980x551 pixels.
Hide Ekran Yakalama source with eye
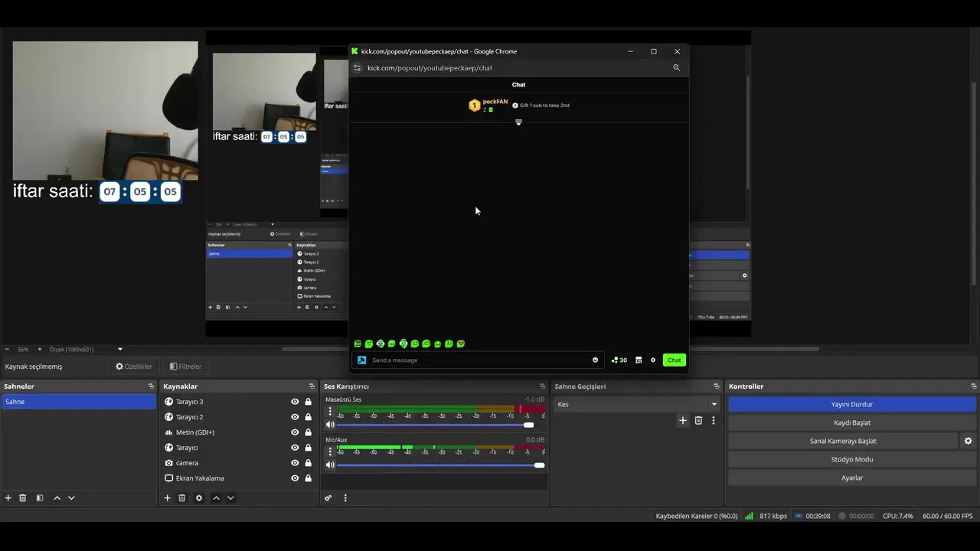(295, 478)
